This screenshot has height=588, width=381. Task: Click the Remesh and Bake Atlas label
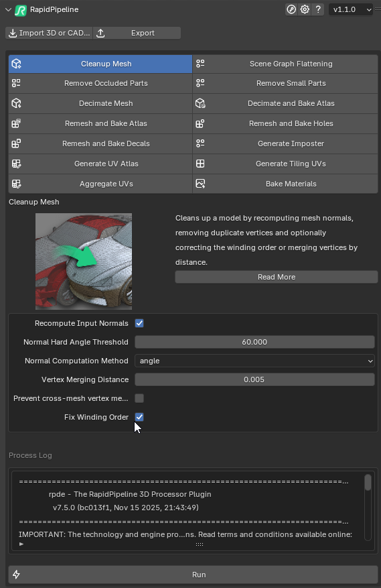[106, 123]
